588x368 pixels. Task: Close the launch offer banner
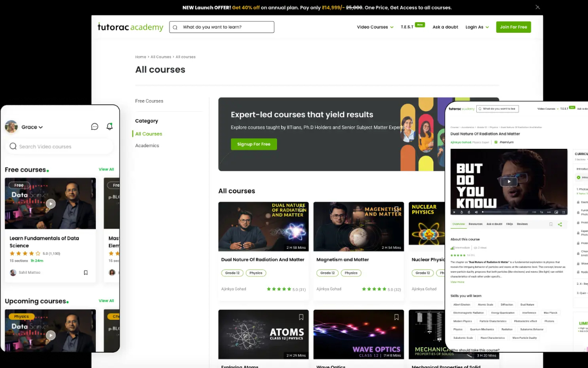537,7
